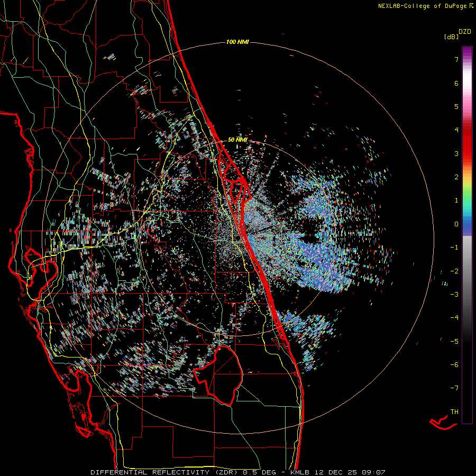Viewport: 476px width, 476px height.
Task: Select the 100 NMI range ring label
Action: click(237, 42)
